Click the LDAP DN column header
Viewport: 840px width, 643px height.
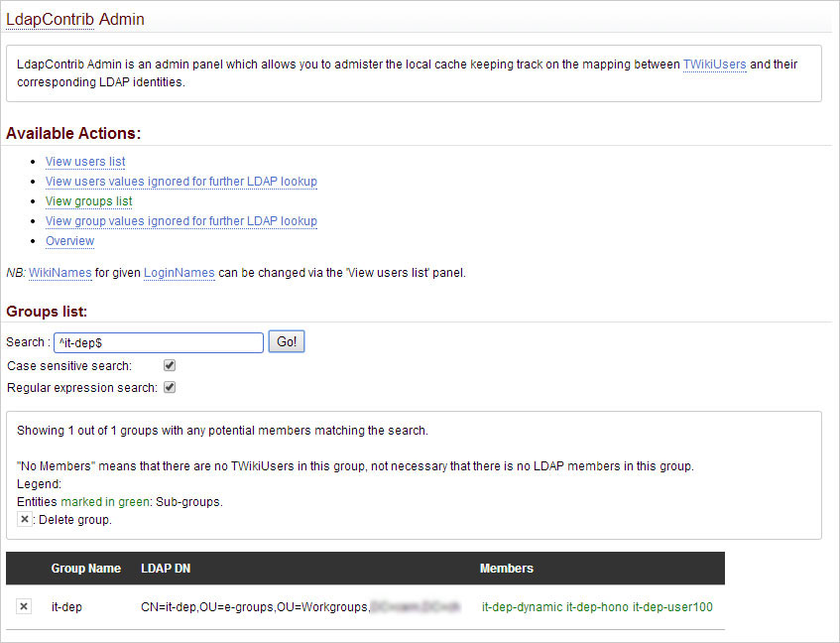click(165, 569)
